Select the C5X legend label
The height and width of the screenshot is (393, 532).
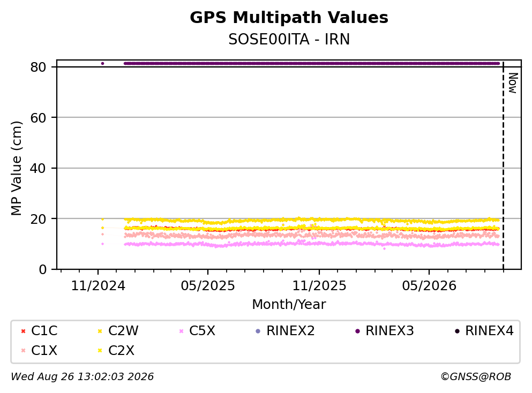[x=202, y=331]
